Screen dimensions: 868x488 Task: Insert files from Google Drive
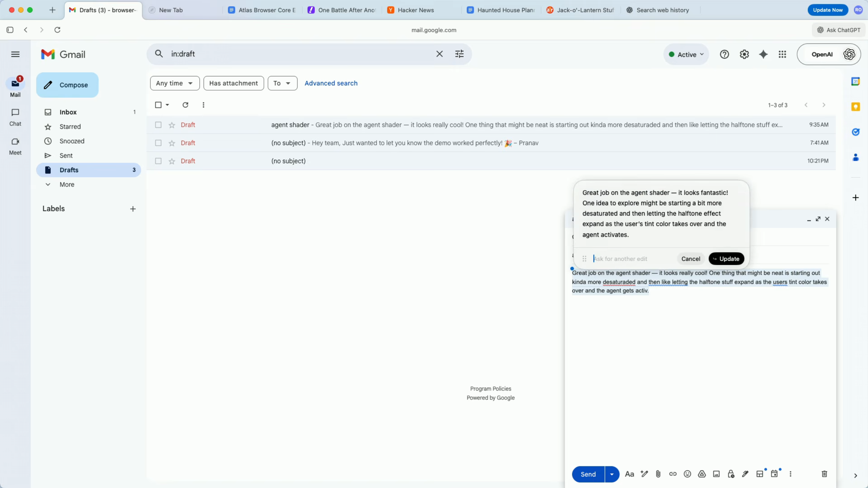(701, 474)
